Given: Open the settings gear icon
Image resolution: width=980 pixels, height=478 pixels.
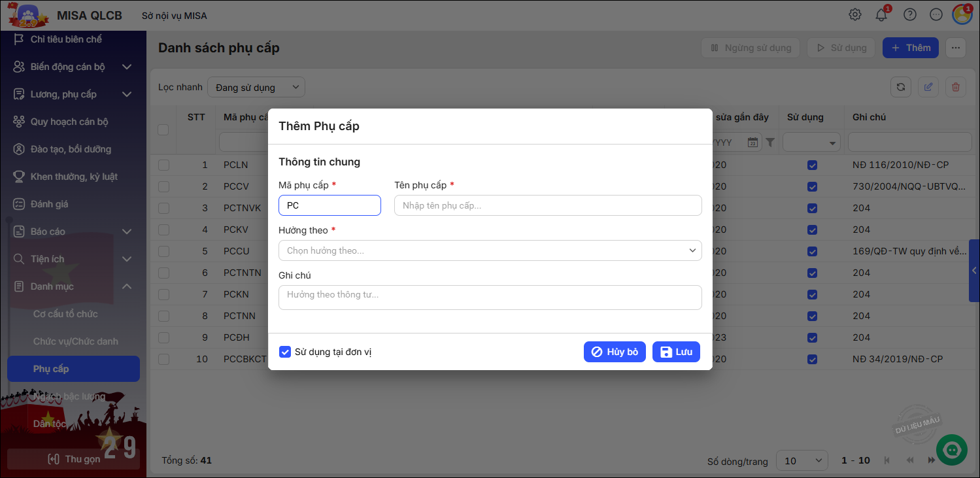Looking at the screenshot, I should pyautogui.click(x=854, y=14).
